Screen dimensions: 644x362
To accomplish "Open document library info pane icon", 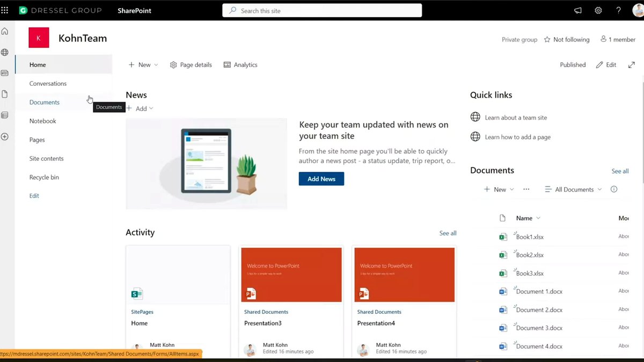I will pyautogui.click(x=614, y=189).
